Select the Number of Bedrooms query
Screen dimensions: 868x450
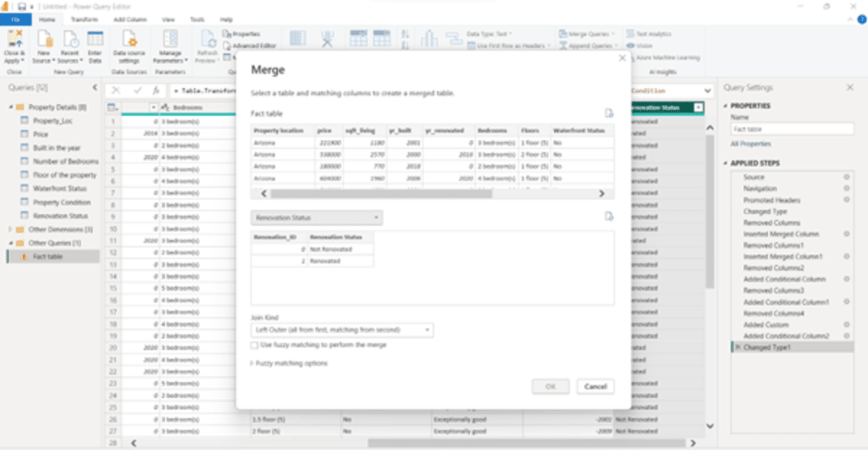(x=65, y=161)
